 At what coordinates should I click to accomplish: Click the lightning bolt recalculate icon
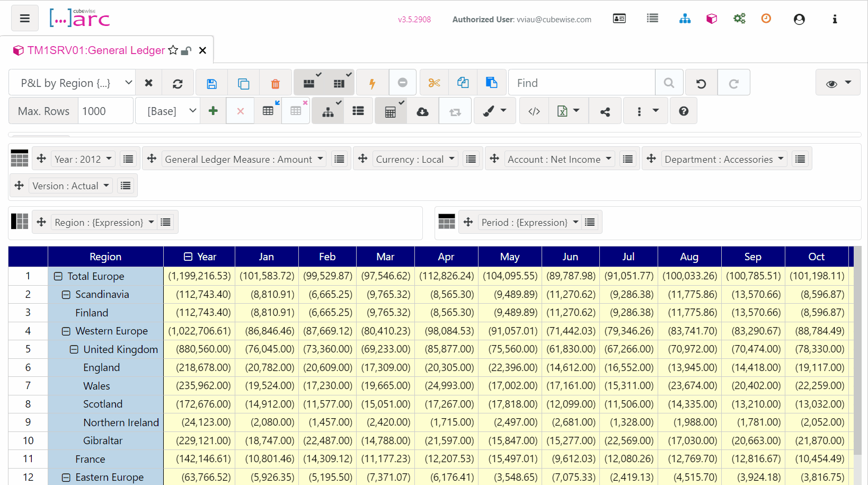pyautogui.click(x=372, y=83)
